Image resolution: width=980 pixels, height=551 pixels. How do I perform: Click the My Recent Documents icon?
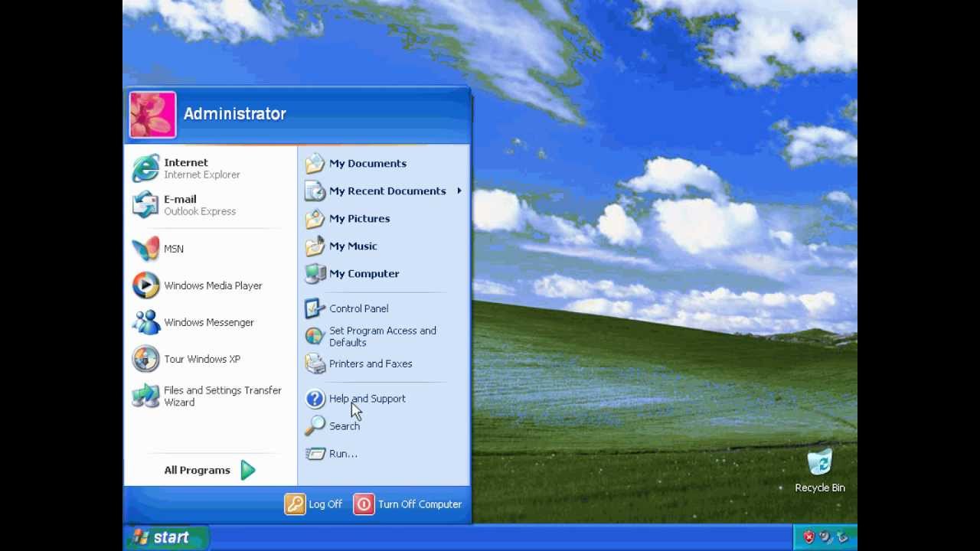pyautogui.click(x=315, y=191)
